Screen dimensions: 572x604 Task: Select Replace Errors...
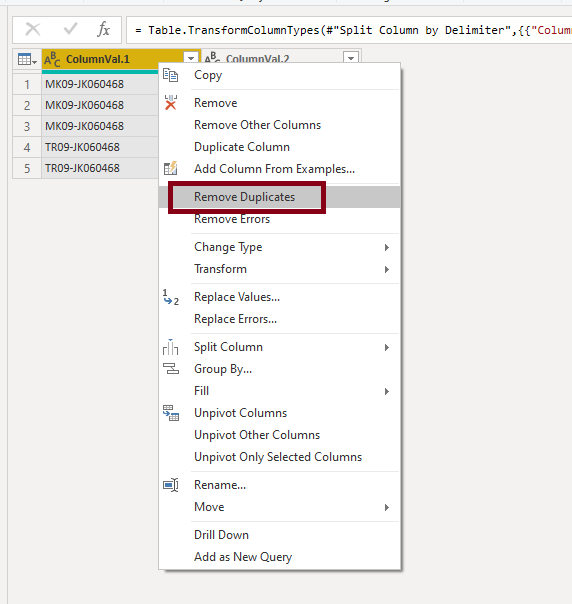280,319
